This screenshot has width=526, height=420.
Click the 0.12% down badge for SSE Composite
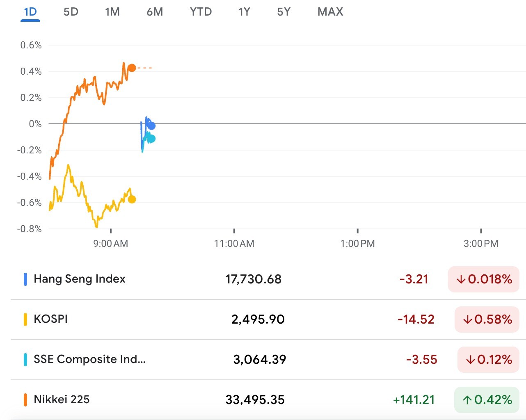click(x=488, y=360)
